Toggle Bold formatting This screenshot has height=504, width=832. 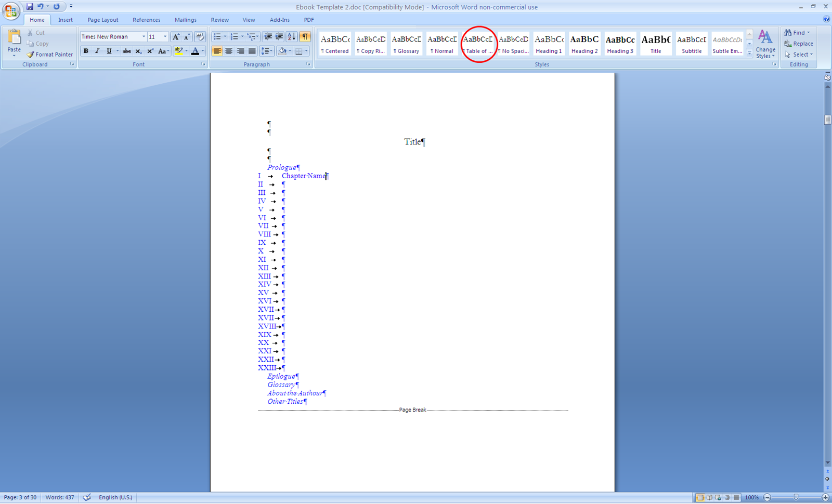coord(86,51)
